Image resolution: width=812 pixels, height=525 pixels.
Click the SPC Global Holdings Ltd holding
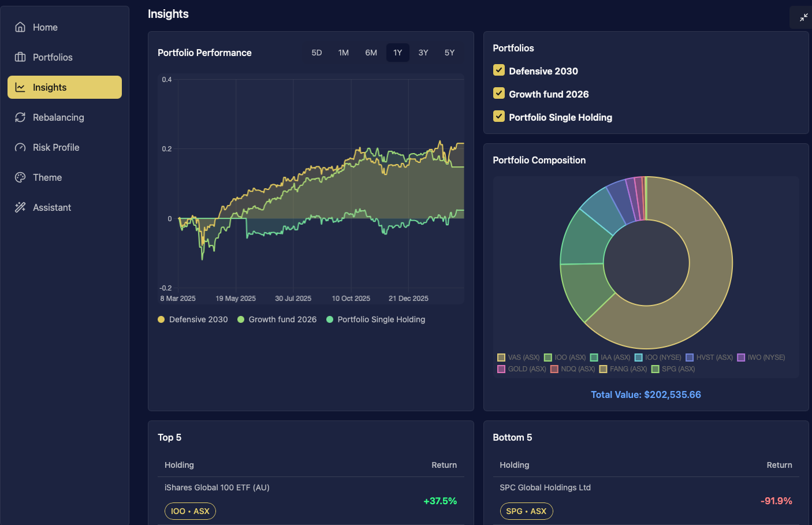pyautogui.click(x=545, y=487)
